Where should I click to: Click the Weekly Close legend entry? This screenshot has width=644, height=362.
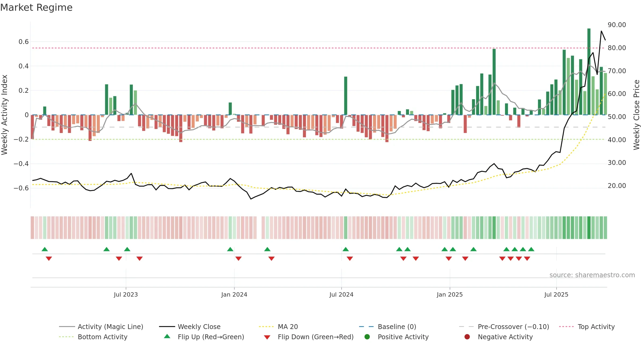pos(190,327)
